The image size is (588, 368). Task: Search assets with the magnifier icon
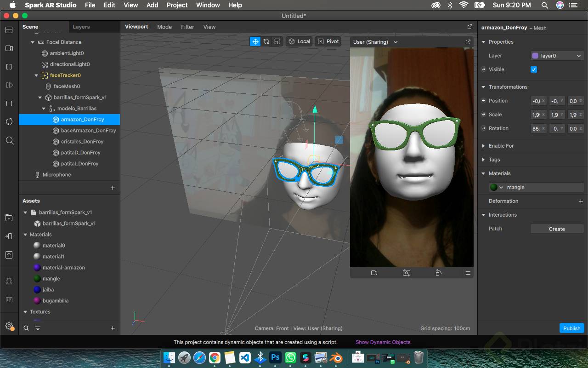(26, 328)
